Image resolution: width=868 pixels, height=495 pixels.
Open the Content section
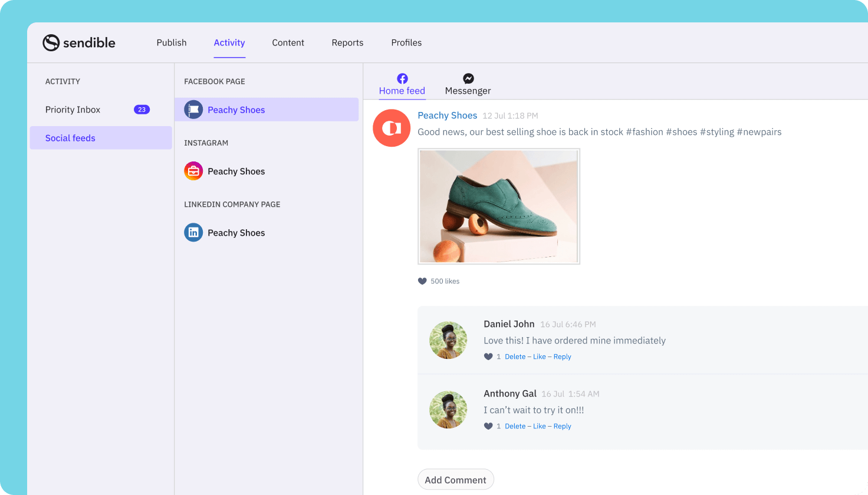pos(288,42)
